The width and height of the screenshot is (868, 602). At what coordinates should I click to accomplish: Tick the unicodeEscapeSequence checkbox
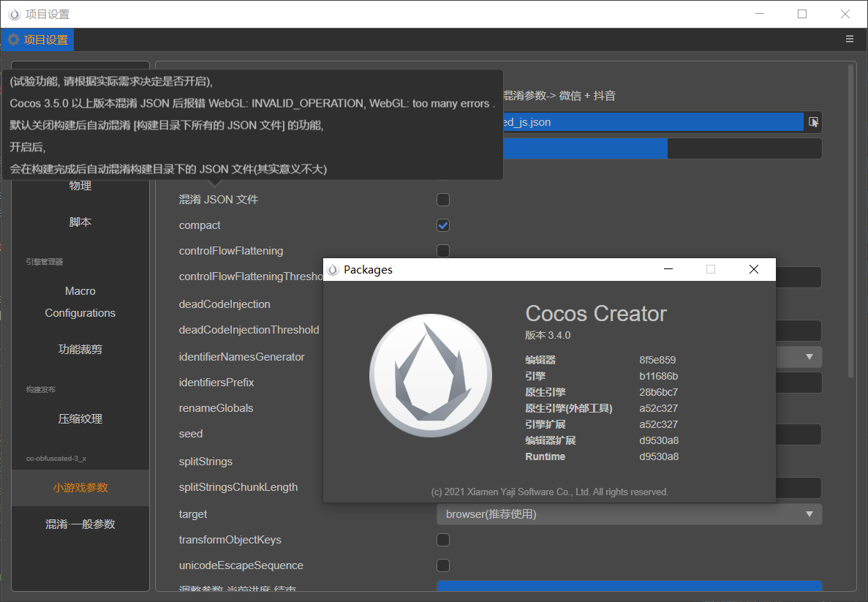(x=443, y=565)
